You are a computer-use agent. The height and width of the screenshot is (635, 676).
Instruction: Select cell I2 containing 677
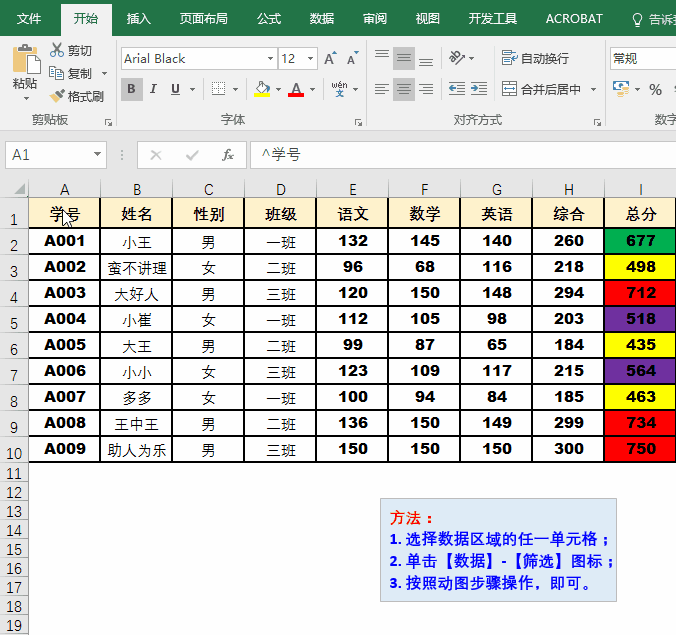coord(640,241)
